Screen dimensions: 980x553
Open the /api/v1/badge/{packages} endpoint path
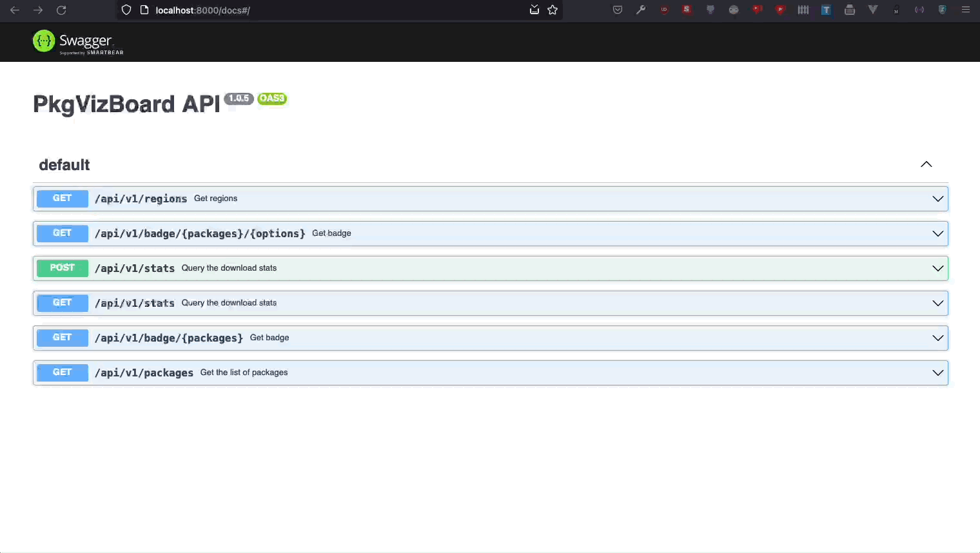169,338
